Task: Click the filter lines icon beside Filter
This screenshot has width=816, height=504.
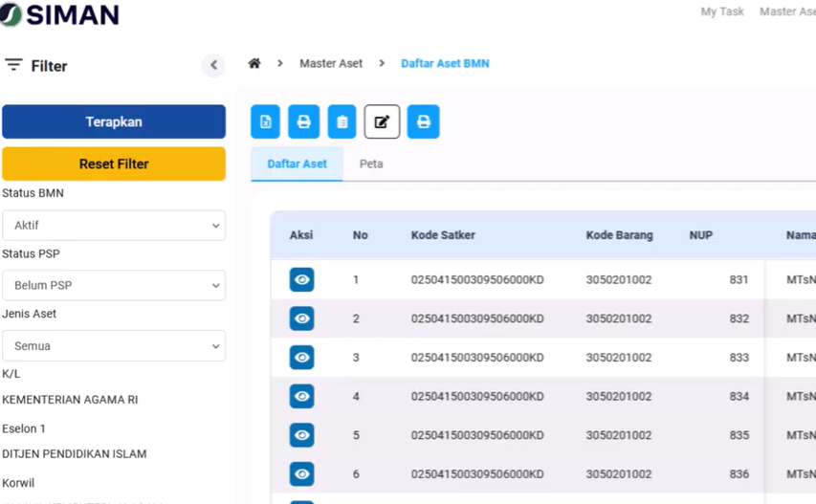Action: [13, 65]
